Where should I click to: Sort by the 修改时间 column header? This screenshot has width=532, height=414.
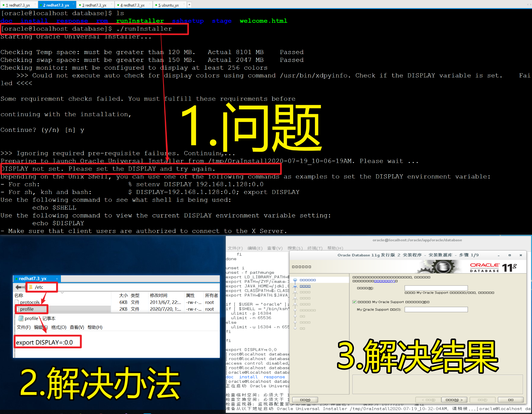(x=159, y=295)
